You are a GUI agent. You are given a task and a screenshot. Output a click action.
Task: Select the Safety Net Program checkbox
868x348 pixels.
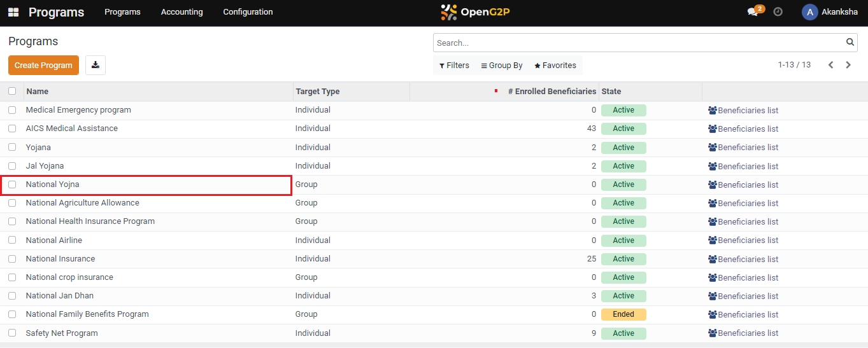tap(12, 333)
